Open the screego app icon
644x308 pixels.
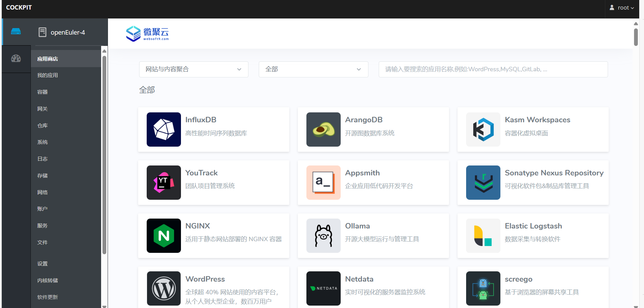click(x=483, y=288)
